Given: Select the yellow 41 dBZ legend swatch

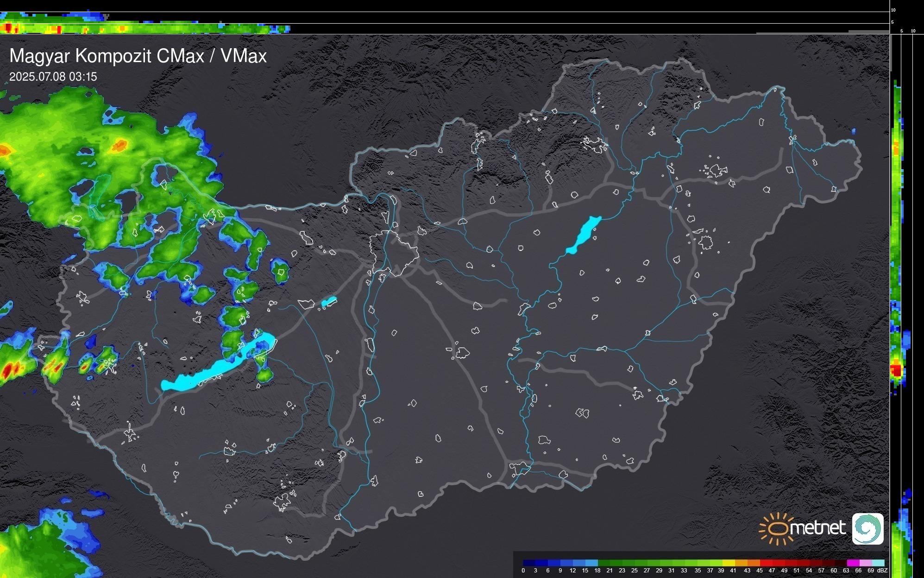Looking at the screenshot, I should coord(729,563).
